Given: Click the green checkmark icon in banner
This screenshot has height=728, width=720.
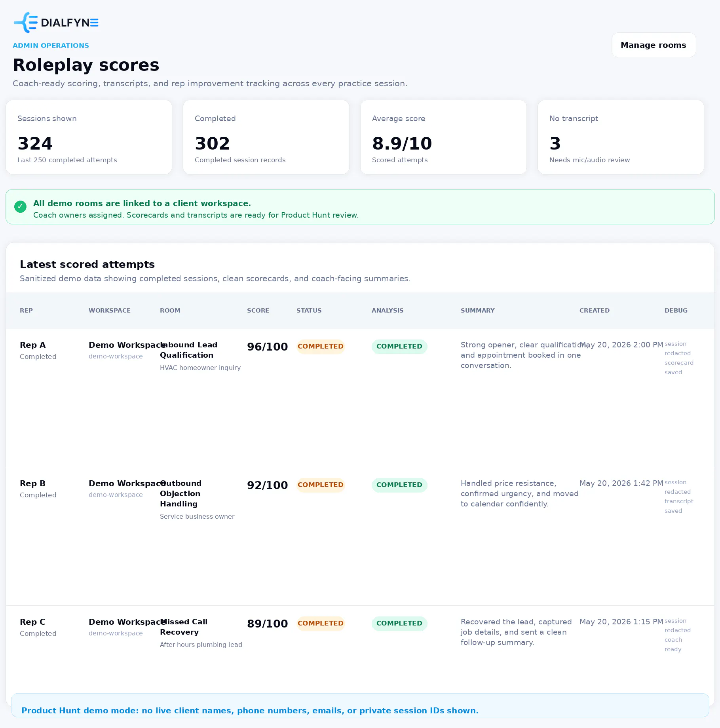Looking at the screenshot, I should 20,207.
